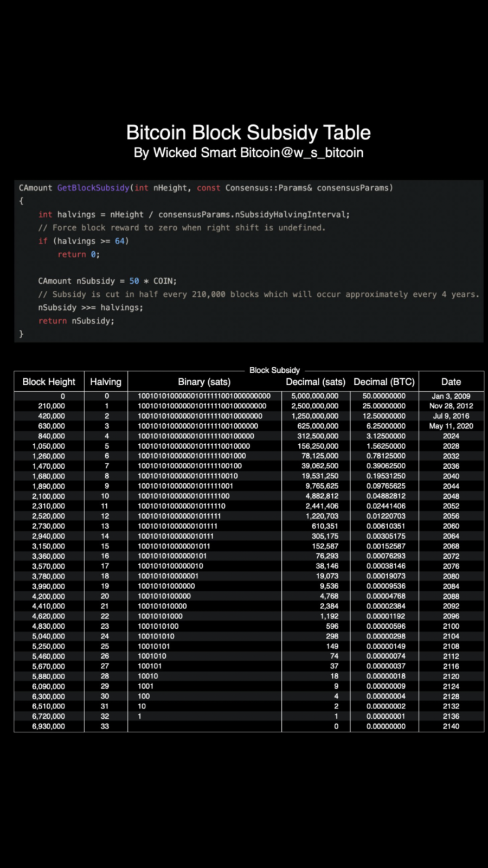Click the "2024" date cell
Image resolution: width=488 pixels, height=868 pixels.
pyautogui.click(x=451, y=436)
